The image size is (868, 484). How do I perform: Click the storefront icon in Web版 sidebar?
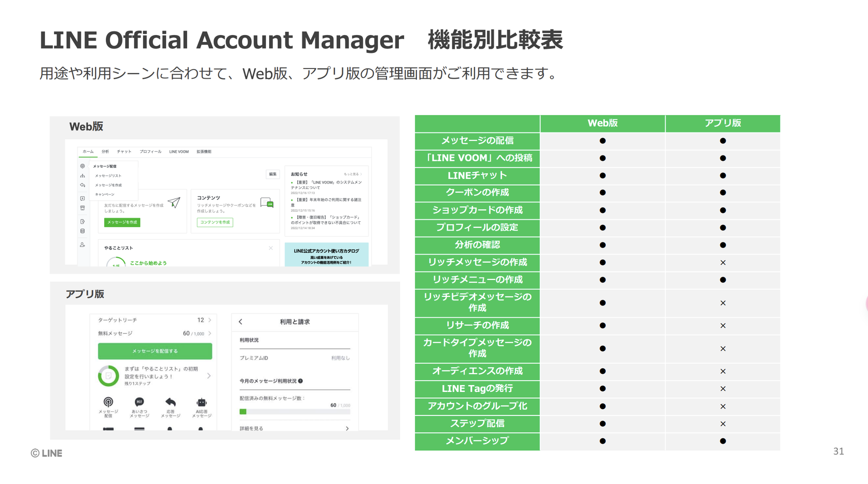pos(82,208)
